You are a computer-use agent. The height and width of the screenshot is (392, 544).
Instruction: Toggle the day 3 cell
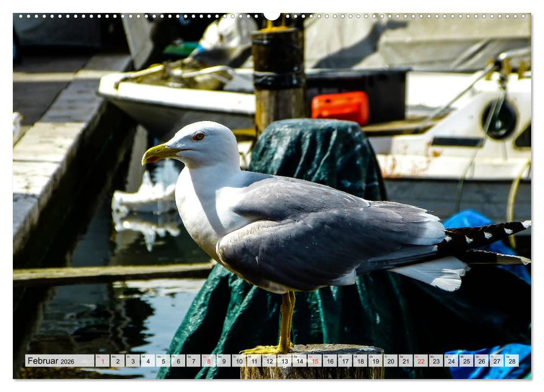(133, 361)
